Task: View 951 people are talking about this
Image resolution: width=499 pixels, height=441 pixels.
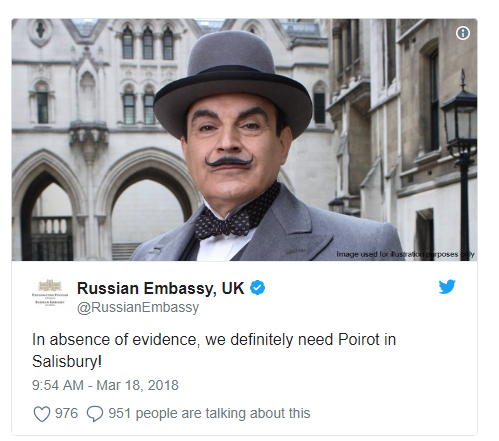Action: click(x=209, y=413)
